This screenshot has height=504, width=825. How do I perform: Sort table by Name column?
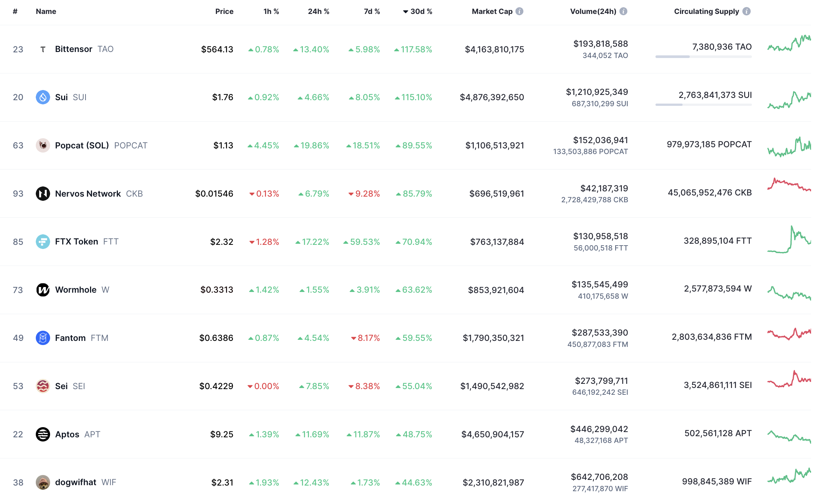pos(46,11)
